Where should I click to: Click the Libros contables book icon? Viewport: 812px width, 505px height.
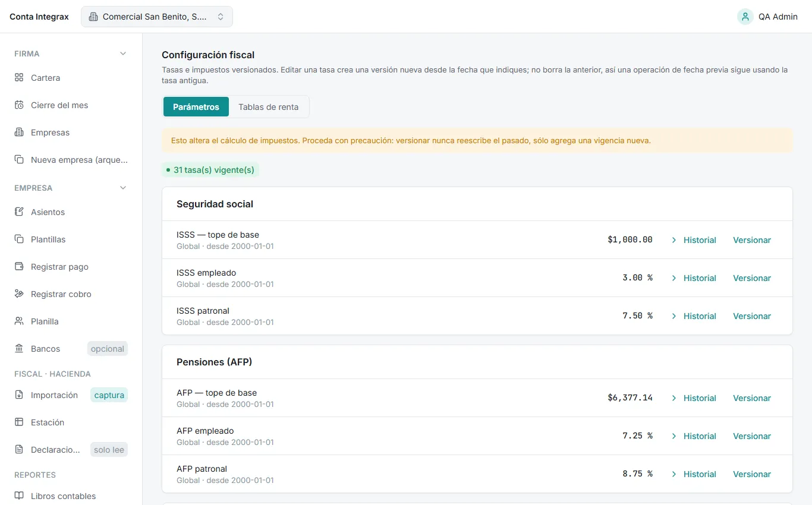[x=19, y=496]
